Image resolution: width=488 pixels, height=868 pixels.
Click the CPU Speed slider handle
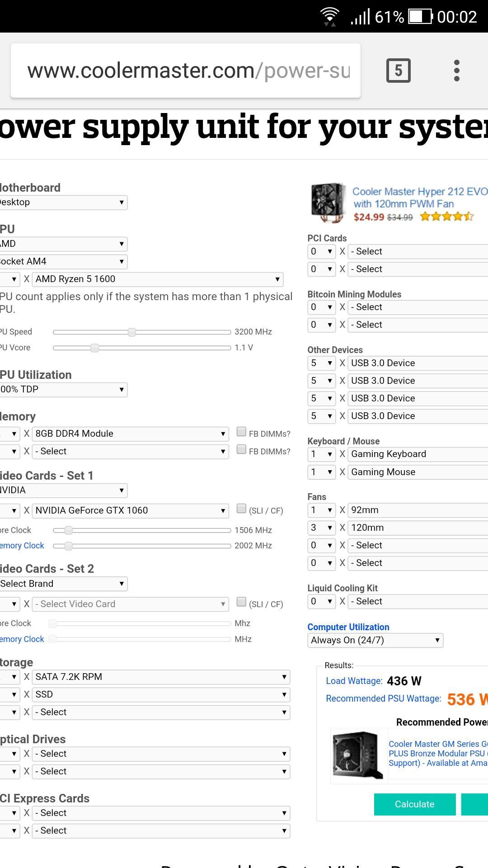coord(131,332)
